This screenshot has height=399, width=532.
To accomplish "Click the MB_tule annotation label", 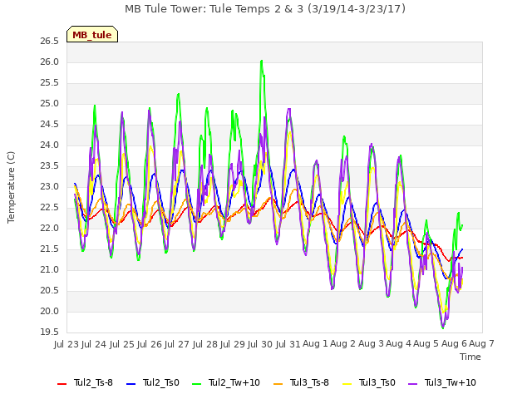I will click(x=92, y=35).
